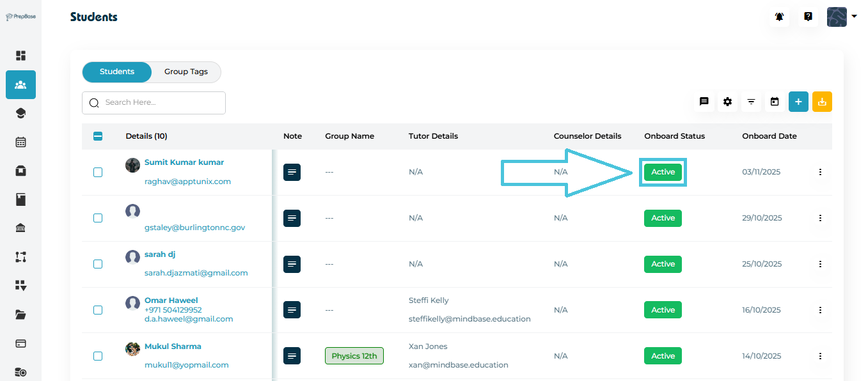Image resolution: width=868 pixels, height=381 pixels.
Task: Open Mukul Sharma's student profile link
Action: [x=173, y=346]
